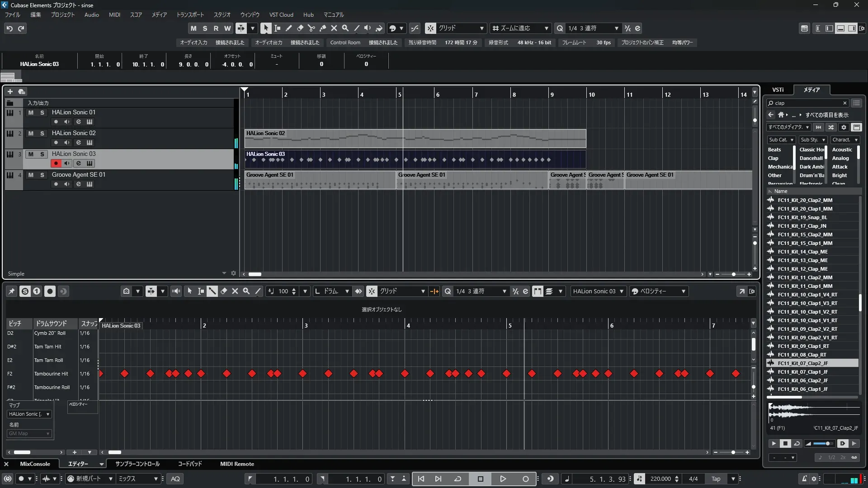Select FC11_Kit_10_Clap1_V4_RT in results list
Image resolution: width=868 pixels, height=488 pixels.
(x=807, y=295)
